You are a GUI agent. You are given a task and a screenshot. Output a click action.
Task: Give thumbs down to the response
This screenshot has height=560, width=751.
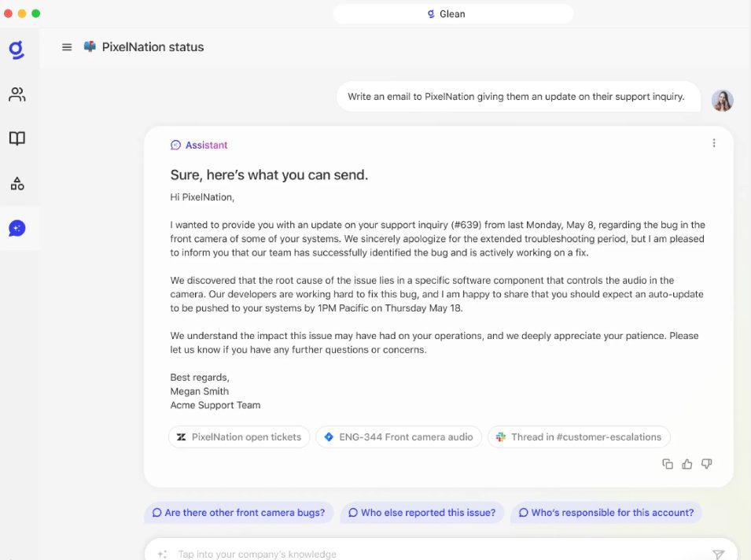[706, 464]
